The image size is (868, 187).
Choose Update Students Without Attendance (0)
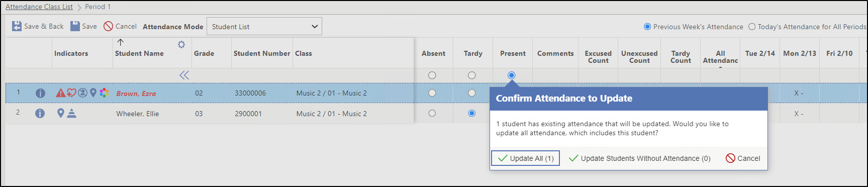click(x=639, y=158)
